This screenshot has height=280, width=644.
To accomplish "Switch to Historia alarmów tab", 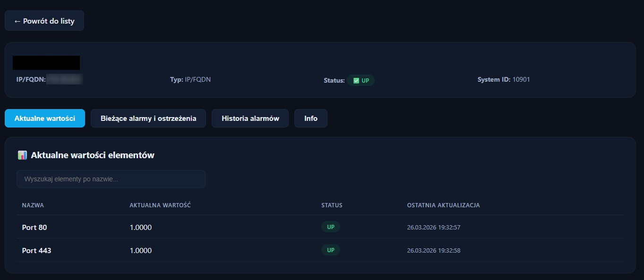I will click(250, 118).
